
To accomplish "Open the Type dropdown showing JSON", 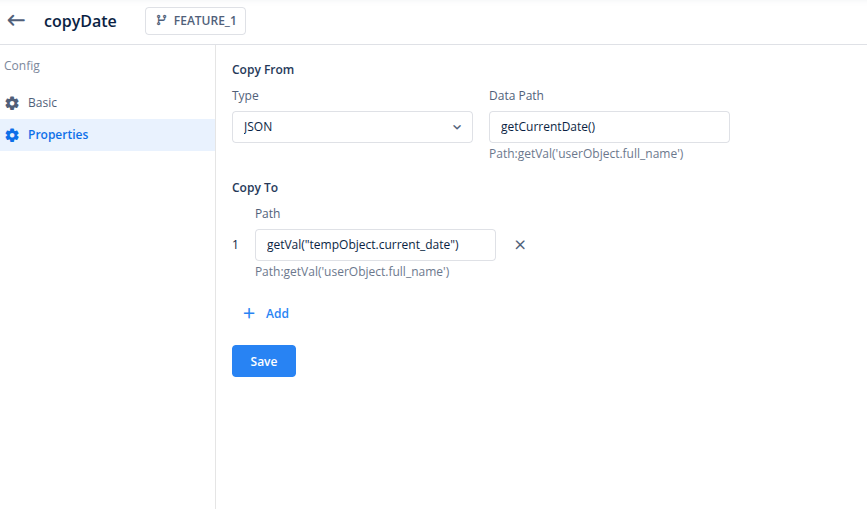I will [x=352, y=127].
